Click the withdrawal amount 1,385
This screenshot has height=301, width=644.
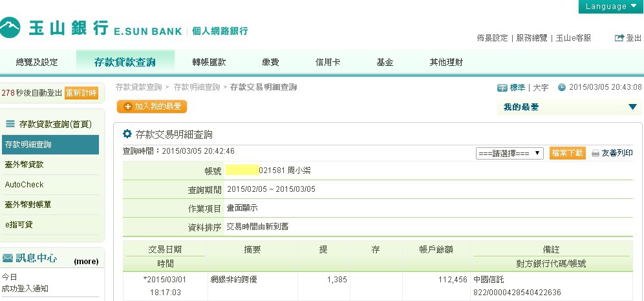[337, 280]
